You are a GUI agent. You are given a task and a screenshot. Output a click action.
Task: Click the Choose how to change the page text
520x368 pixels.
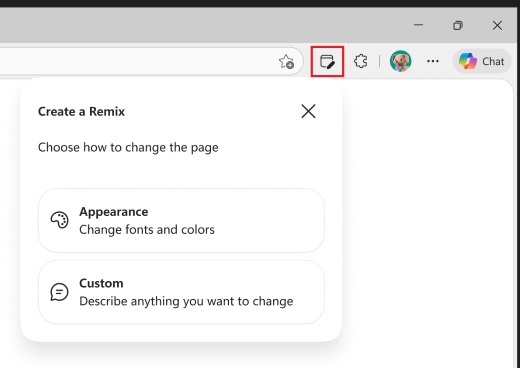pyautogui.click(x=128, y=147)
